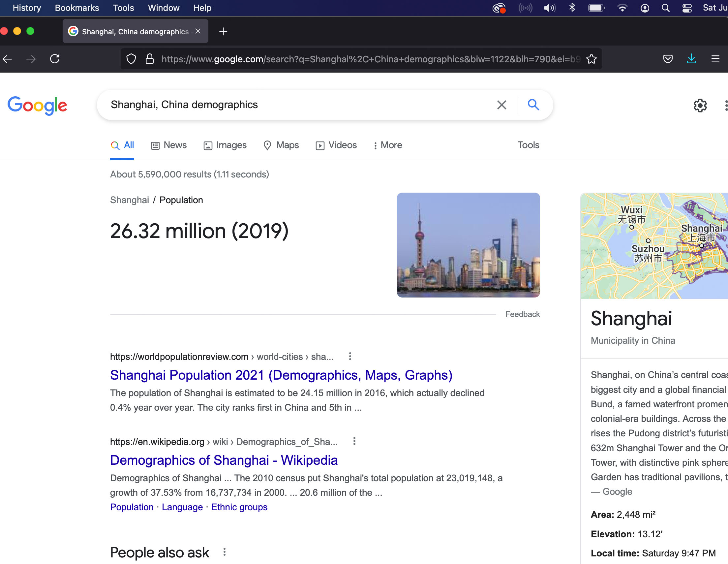Click the worldpopulationreview.com URL text
Image resolution: width=728 pixels, height=564 pixels.
pyautogui.click(x=179, y=357)
